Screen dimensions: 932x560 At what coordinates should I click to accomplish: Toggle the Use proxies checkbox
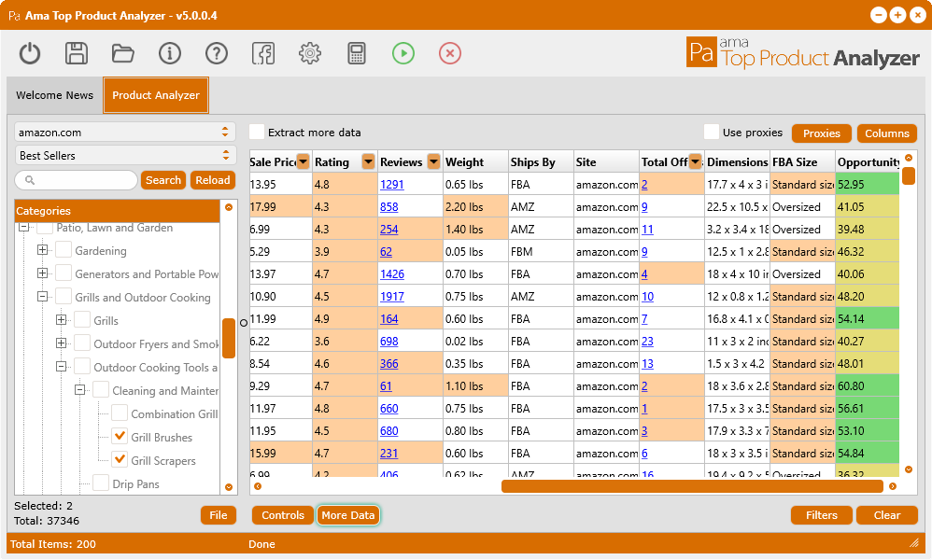pyautogui.click(x=712, y=133)
